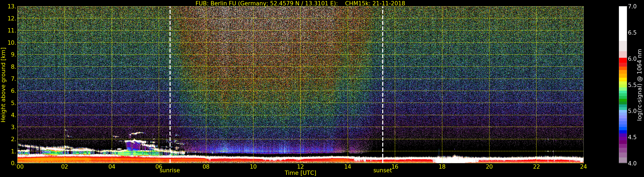Click the '6.5' colorbar tick label

point(632,33)
